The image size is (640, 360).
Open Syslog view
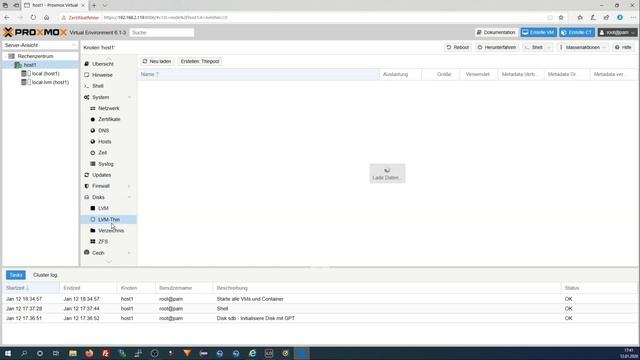106,164
